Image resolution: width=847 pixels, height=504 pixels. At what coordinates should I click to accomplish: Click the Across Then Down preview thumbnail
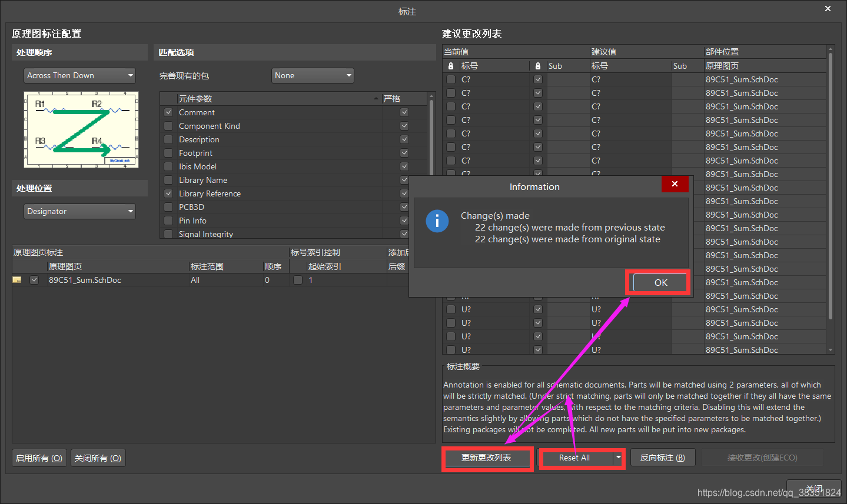(81, 129)
